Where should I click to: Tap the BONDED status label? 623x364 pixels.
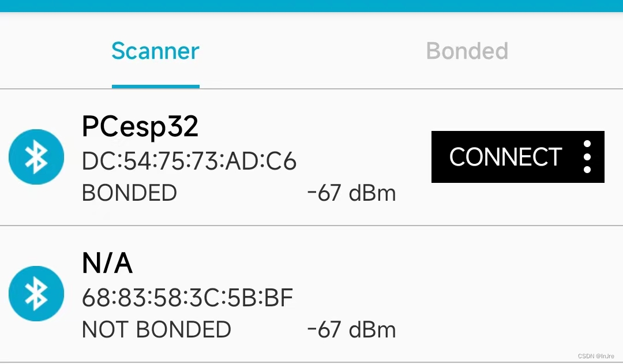click(129, 193)
